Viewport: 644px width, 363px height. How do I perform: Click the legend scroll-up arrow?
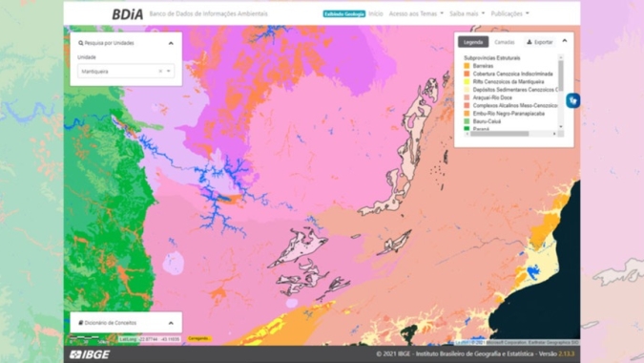561,56
